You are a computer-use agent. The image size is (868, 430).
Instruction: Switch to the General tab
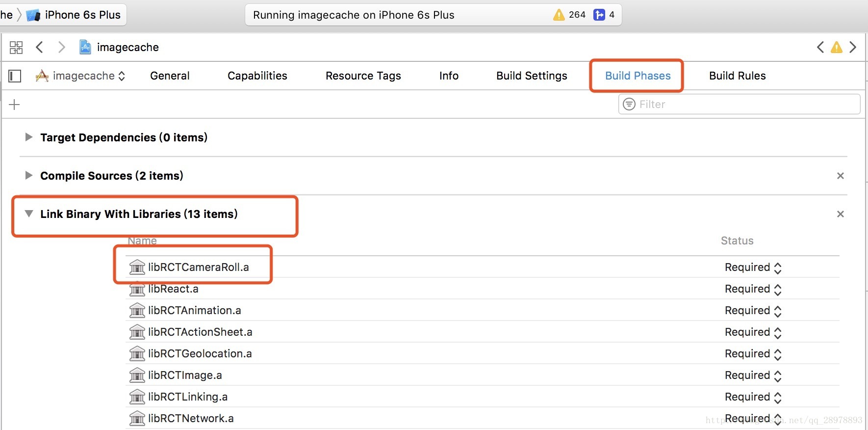point(170,76)
